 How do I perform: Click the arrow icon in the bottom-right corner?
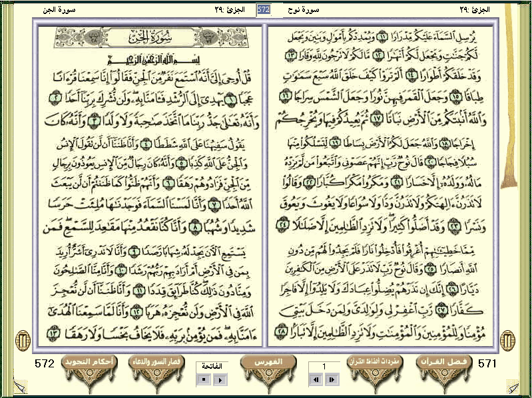coord(513,387)
